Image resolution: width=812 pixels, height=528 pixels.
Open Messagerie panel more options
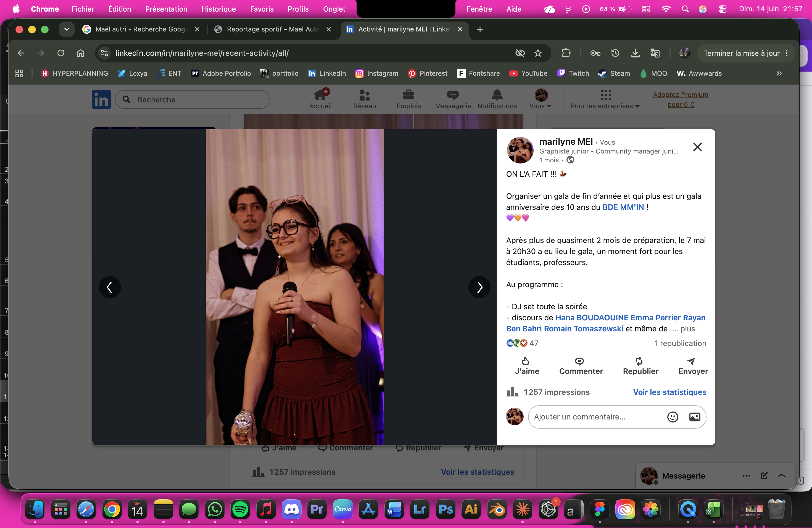746,476
